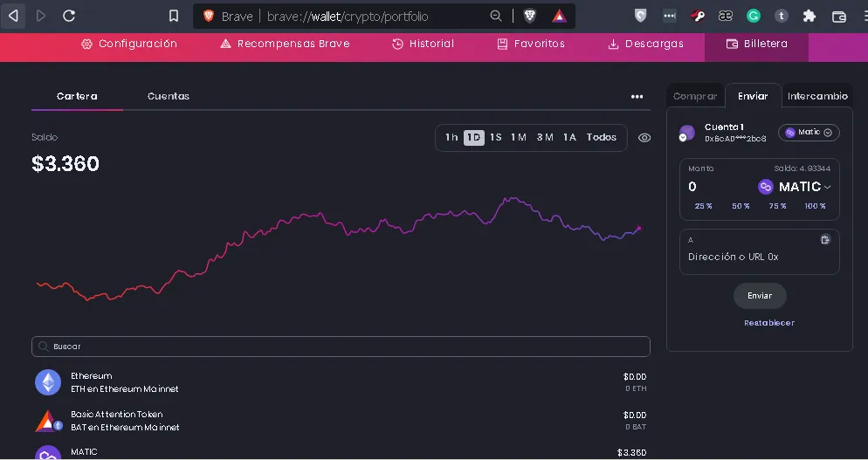Select the Todos chart range
The height and width of the screenshot is (460, 868).
(602, 137)
